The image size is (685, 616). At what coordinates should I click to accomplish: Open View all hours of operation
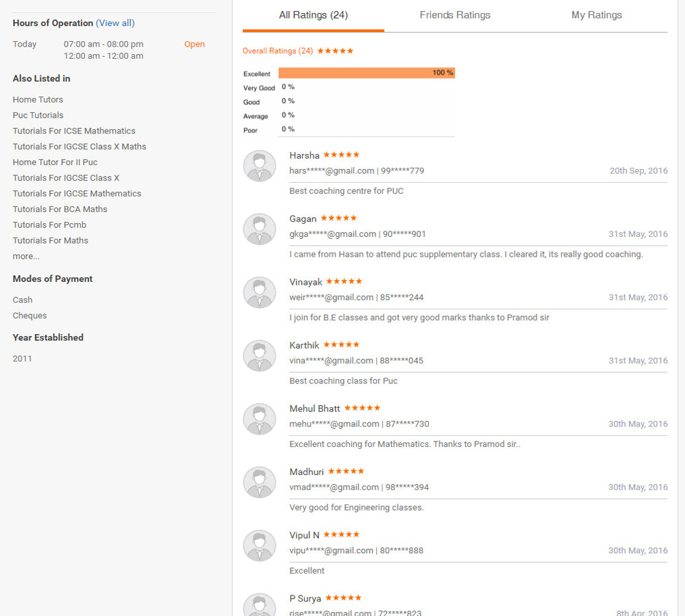tap(115, 23)
